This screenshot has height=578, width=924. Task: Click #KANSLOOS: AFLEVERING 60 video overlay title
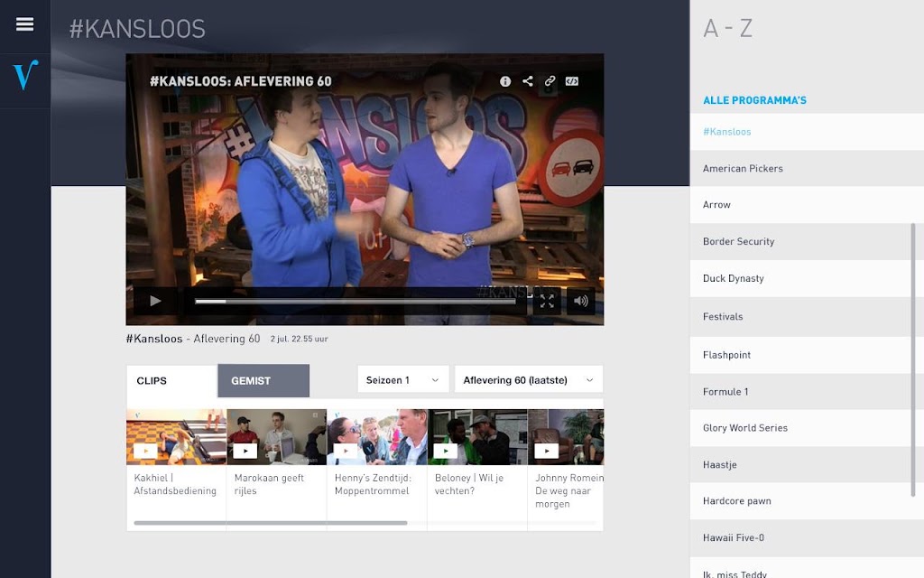[x=240, y=81]
